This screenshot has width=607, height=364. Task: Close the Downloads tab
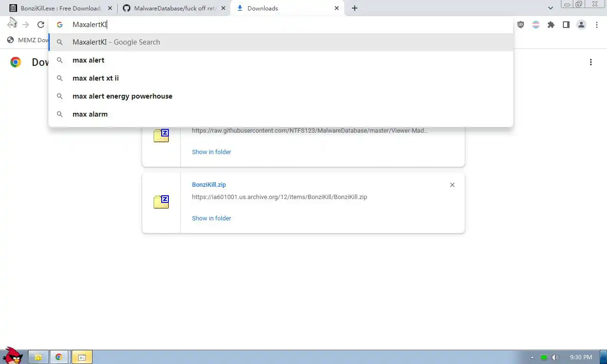click(x=337, y=8)
